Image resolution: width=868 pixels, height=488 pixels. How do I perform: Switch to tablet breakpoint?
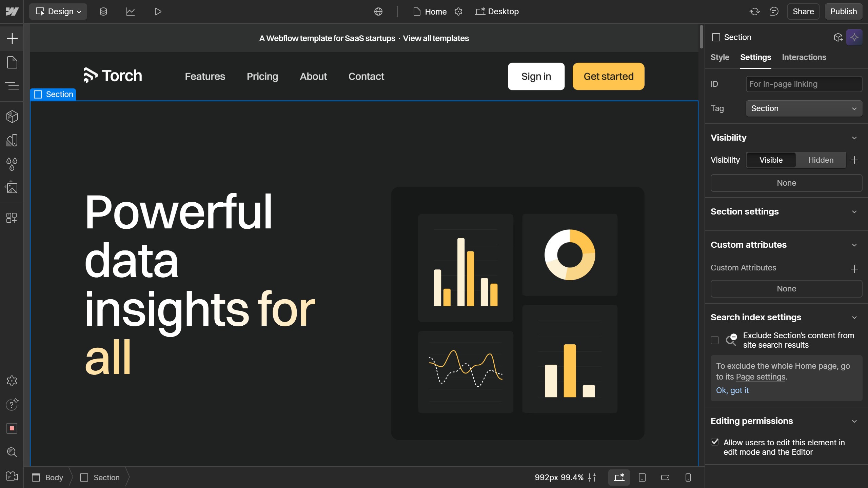click(642, 477)
